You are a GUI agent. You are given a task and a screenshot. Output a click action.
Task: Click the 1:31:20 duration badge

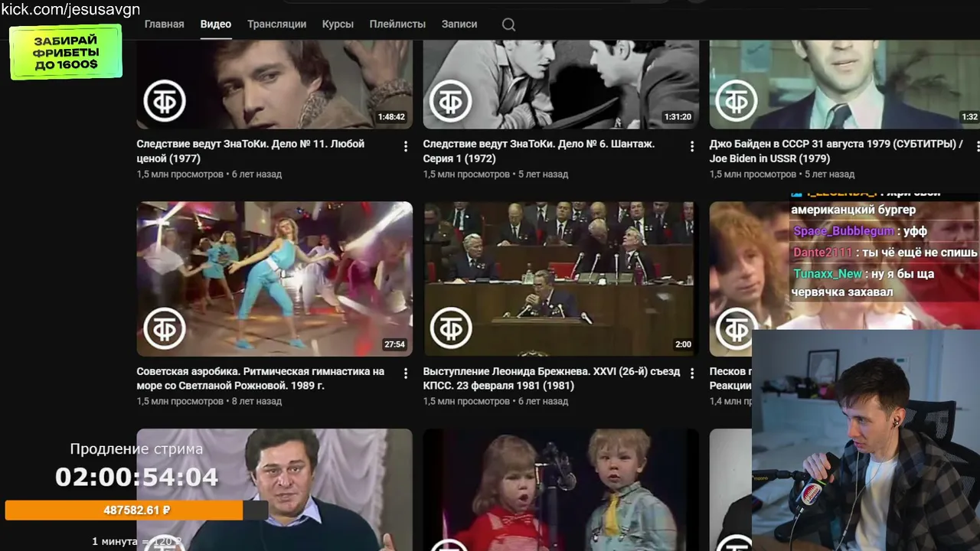coord(678,117)
